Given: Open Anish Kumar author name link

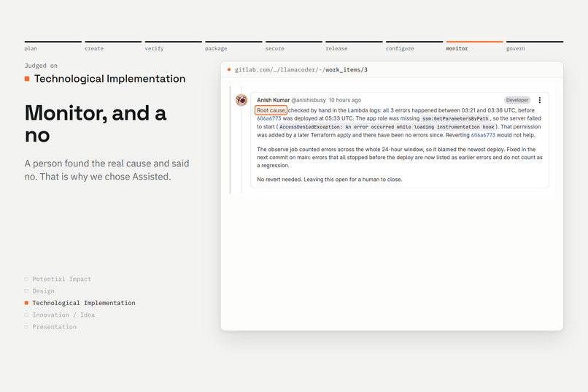Looking at the screenshot, I should pyautogui.click(x=273, y=100).
